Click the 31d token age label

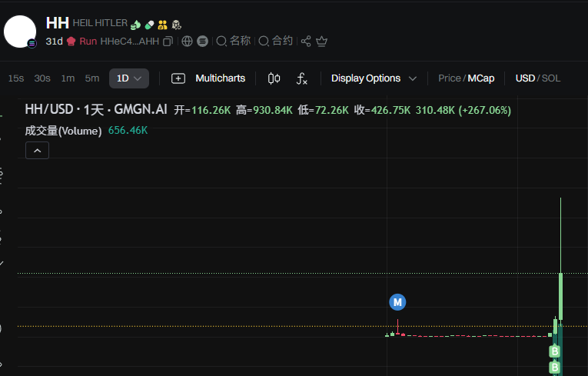(54, 42)
